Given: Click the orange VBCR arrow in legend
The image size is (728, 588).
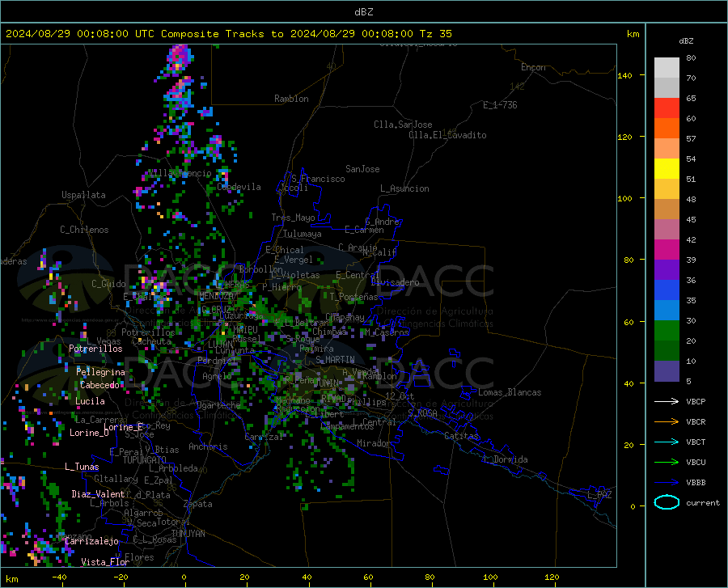Looking at the screenshot, I should [x=667, y=422].
